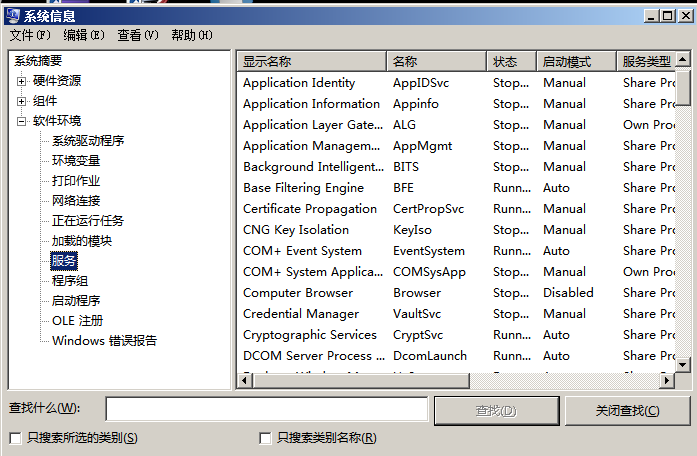Click the horizontal scrollbar thumb
The image size is (697, 456).
(x=361, y=380)
